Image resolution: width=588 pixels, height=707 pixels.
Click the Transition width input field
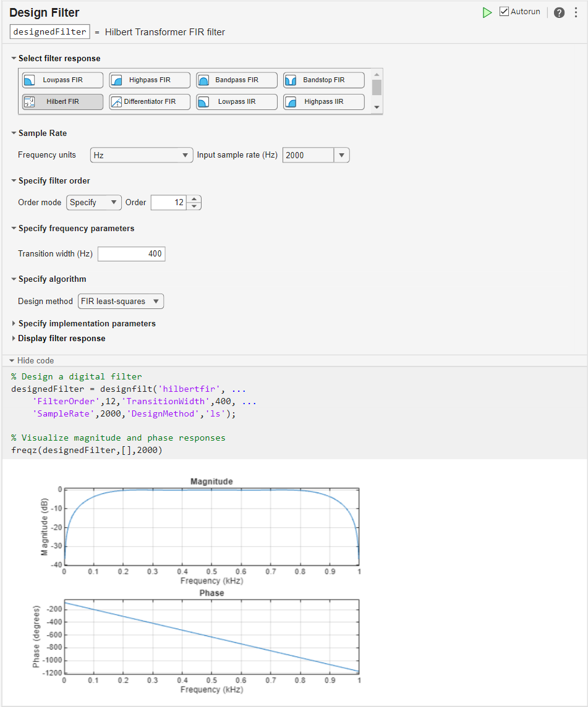(131, 253)
